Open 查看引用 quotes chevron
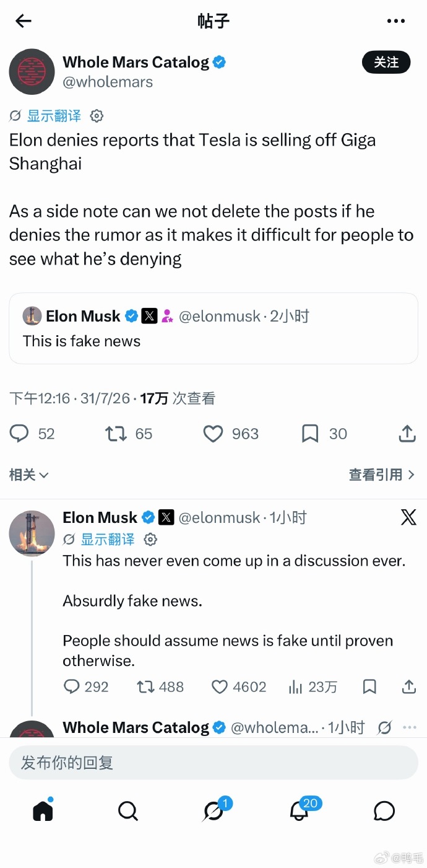 382,475
